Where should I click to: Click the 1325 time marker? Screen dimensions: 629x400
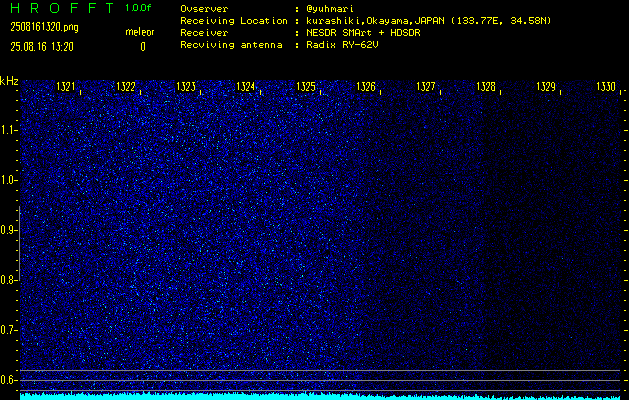coord(306,87)
